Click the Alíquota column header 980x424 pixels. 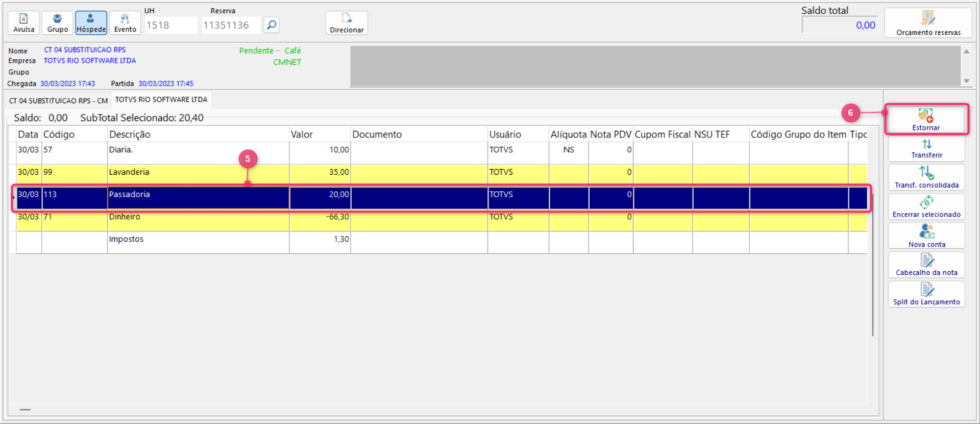(569, 134)
